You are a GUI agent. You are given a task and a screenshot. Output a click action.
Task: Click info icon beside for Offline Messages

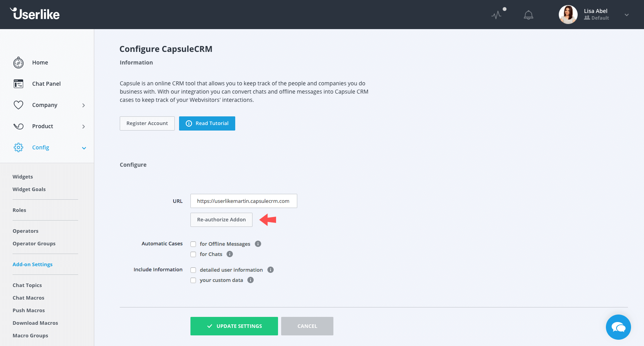(258, 244)
